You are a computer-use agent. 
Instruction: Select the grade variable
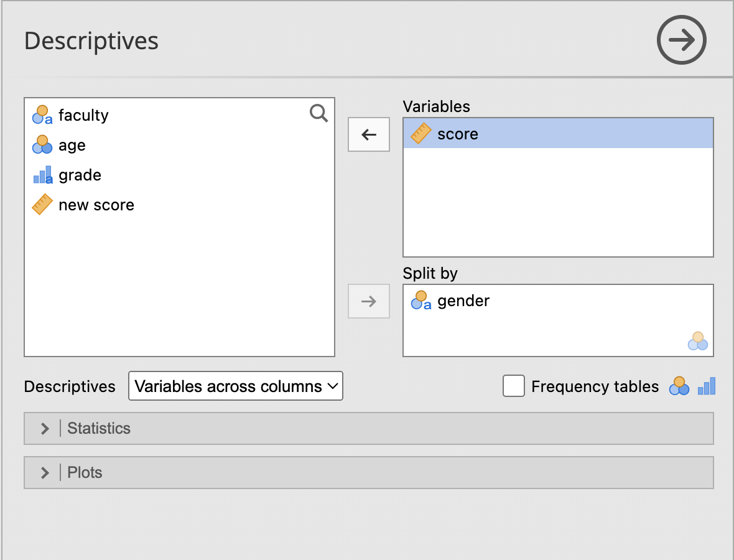80,175
